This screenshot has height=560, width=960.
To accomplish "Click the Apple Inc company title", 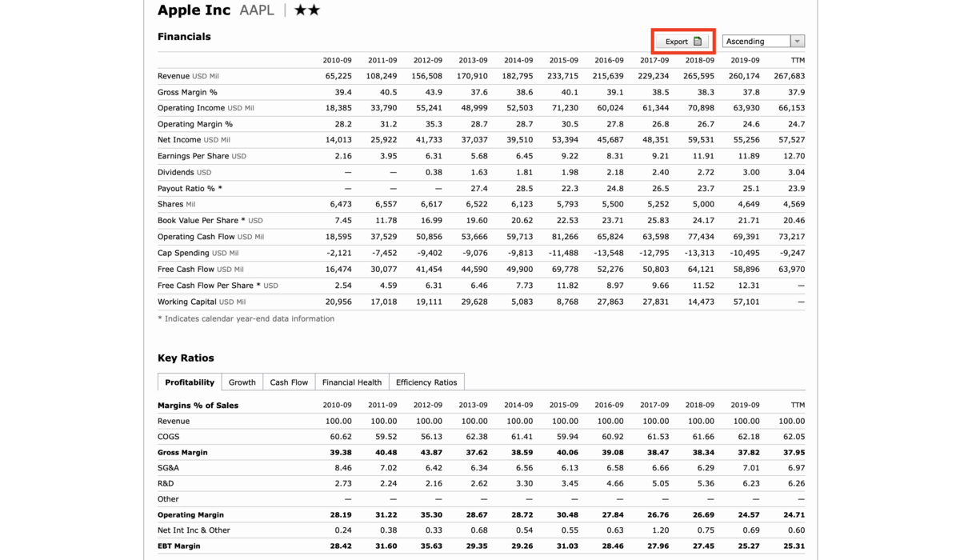I will [194, 10].
